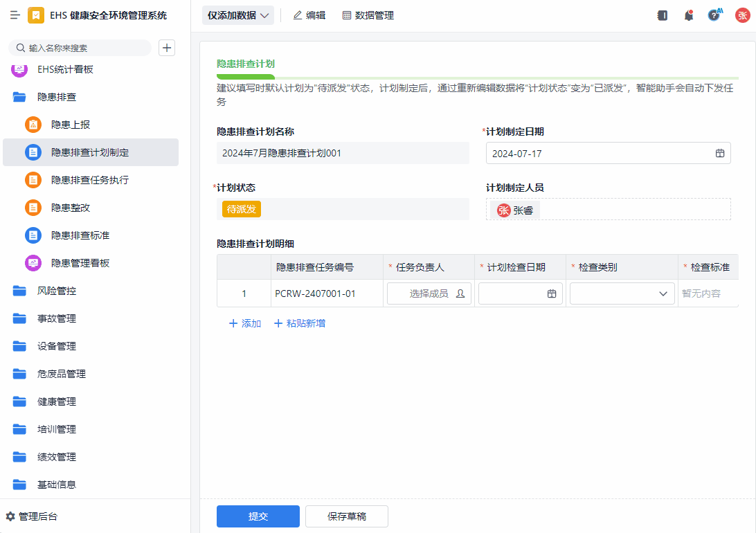
Task: Click the search magnifier icon in sidebar
Action: pyautogui.click(x=20, y=48)
